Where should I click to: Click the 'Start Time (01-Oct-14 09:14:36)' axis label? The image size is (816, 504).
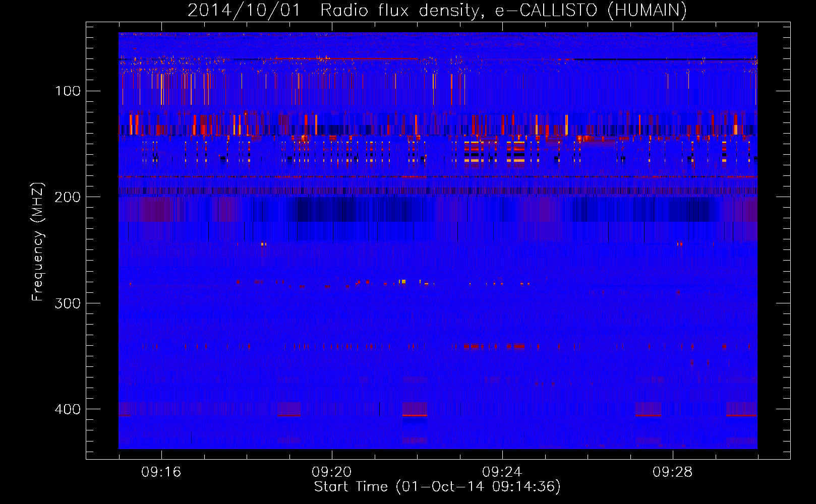437,487
